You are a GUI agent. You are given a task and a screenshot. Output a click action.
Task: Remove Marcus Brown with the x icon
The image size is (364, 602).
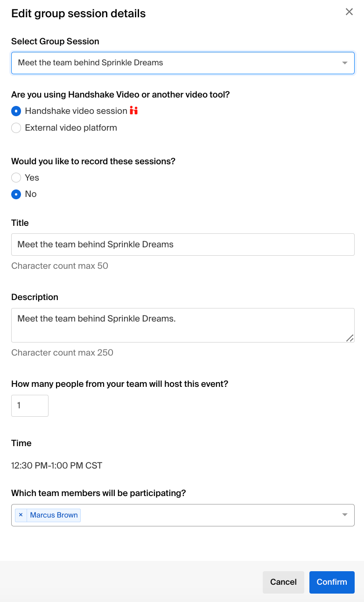[x=21, y=515]
